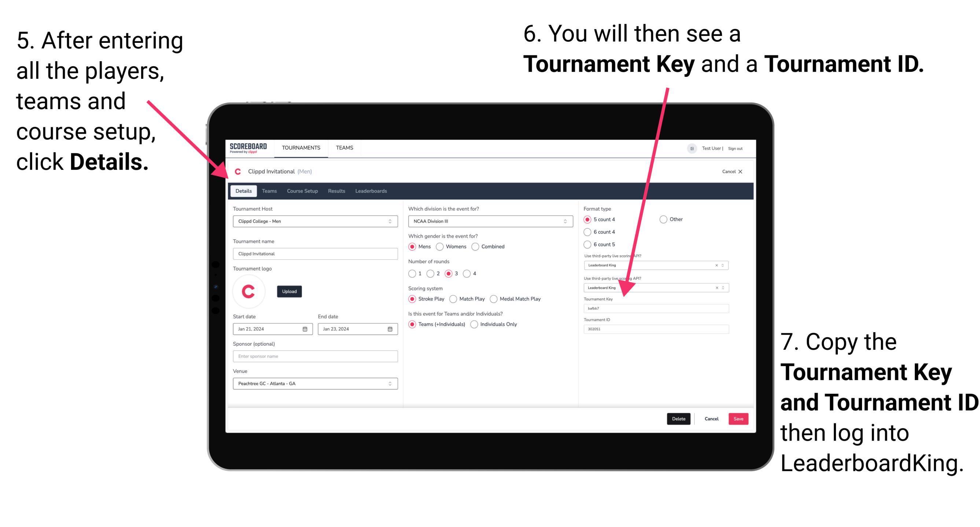Screen dimensions: 980x527
Task: Expand the Venue dropdown
Action: point(389,383)
